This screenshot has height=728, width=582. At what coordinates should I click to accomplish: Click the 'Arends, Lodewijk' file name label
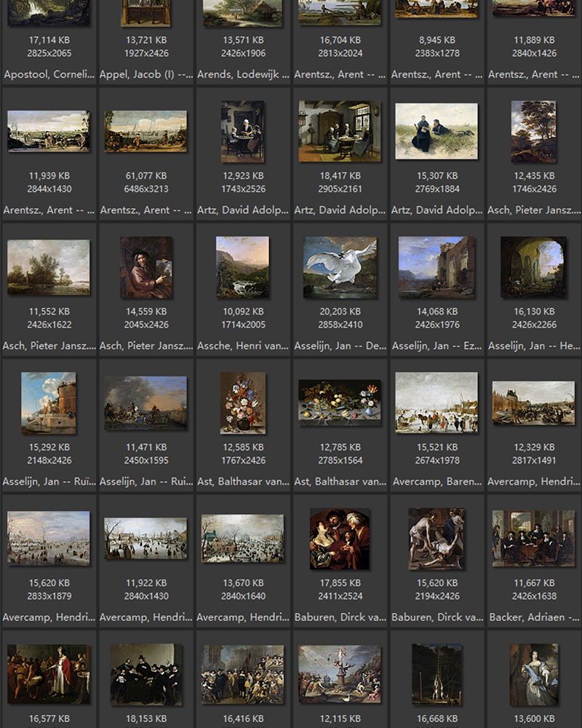point(242,74)
